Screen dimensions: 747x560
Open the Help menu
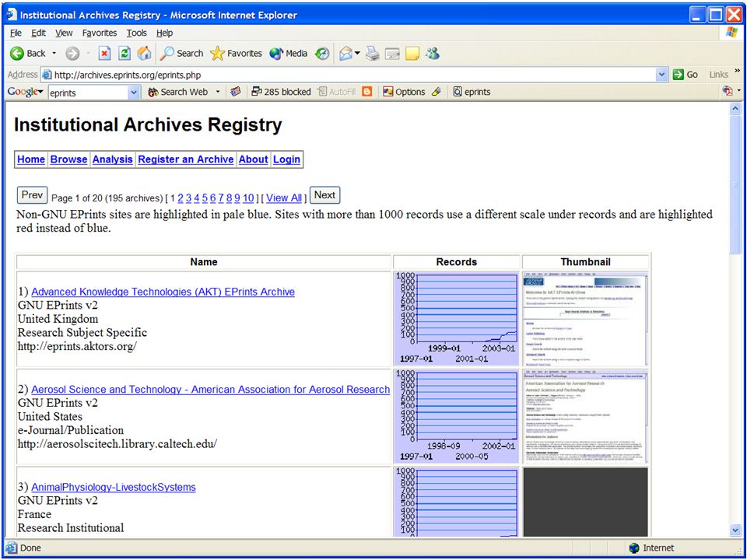click(164, 33)
